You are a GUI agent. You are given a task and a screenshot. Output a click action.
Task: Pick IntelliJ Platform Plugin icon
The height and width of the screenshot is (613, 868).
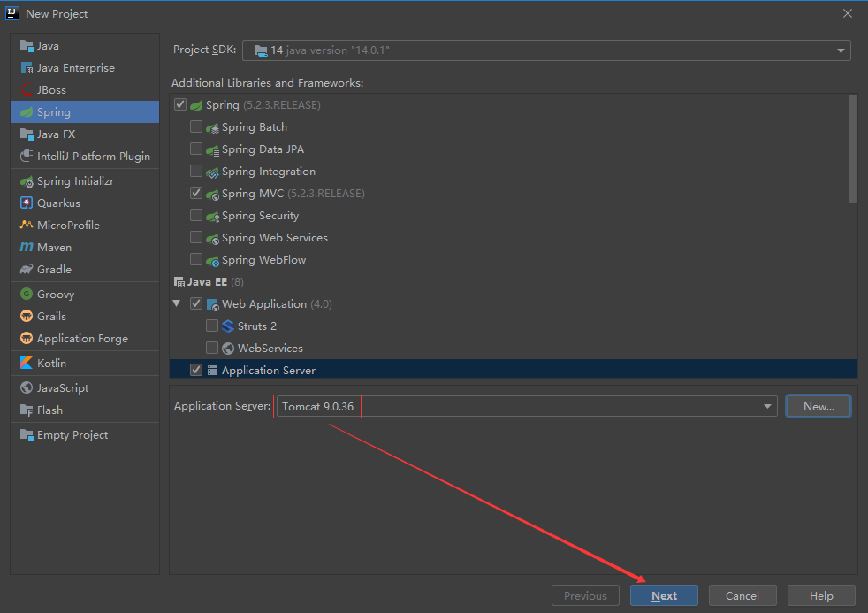[x=27, y=157]
